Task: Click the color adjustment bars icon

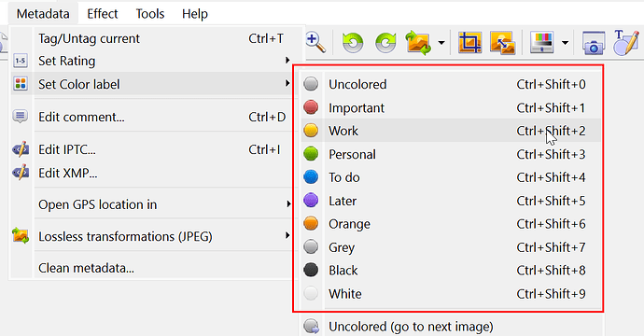Action: [541, 42]
